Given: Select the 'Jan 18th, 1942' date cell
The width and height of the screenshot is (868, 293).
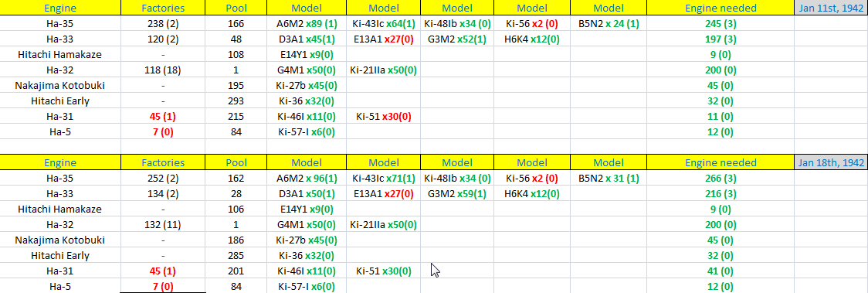Looking at the screenshot, I should click(x=831, y=163).
